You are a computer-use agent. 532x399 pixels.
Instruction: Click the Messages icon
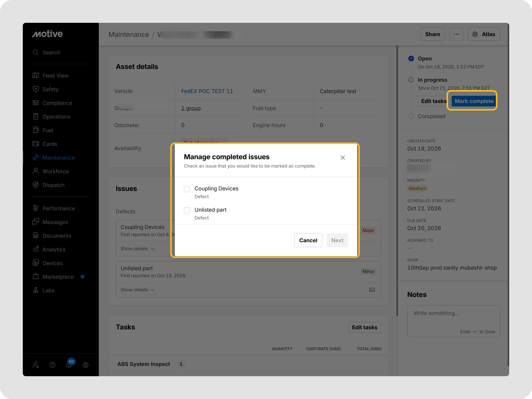tap(36, 222)
